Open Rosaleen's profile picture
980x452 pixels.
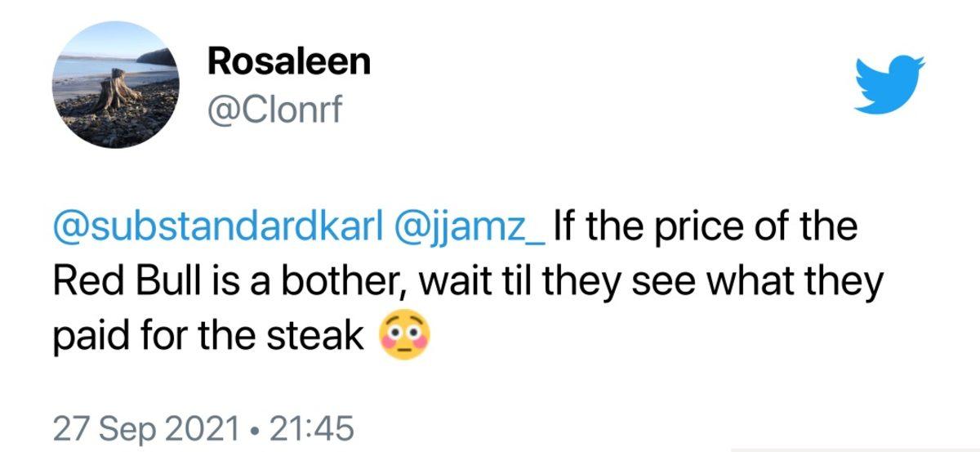point(116,86)
